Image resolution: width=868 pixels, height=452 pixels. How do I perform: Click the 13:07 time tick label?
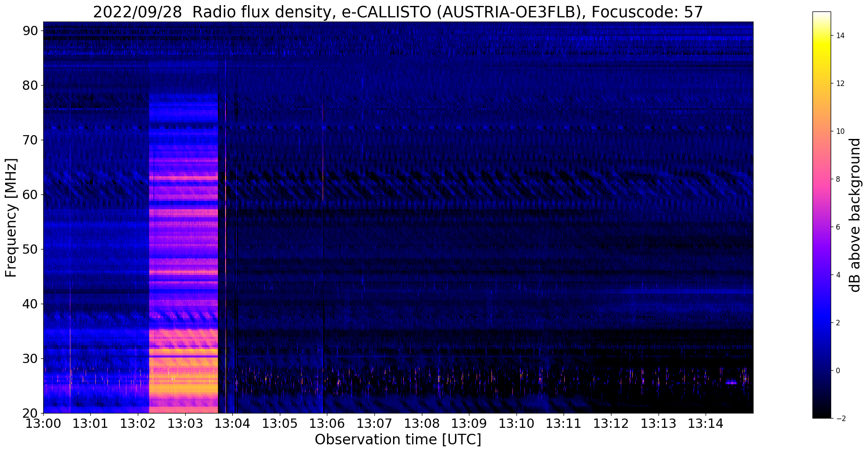click(x=374, y=423)
